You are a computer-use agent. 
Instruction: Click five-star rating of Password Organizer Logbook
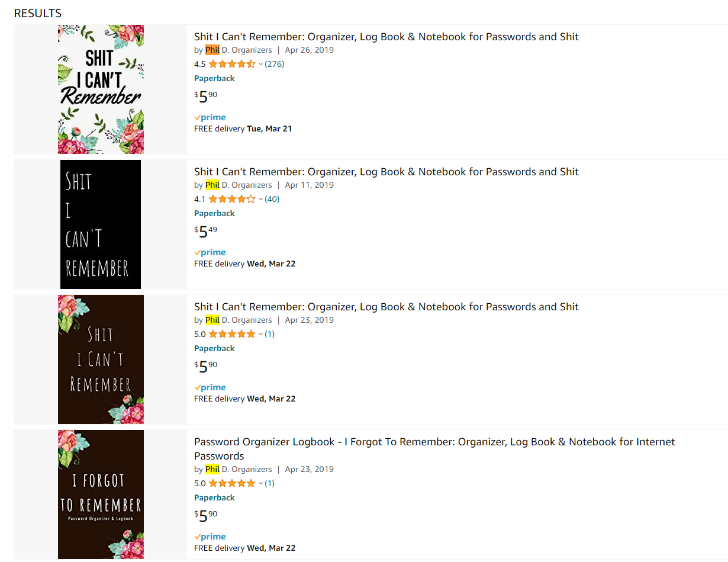pyautogui.click(x=232, y=483)
